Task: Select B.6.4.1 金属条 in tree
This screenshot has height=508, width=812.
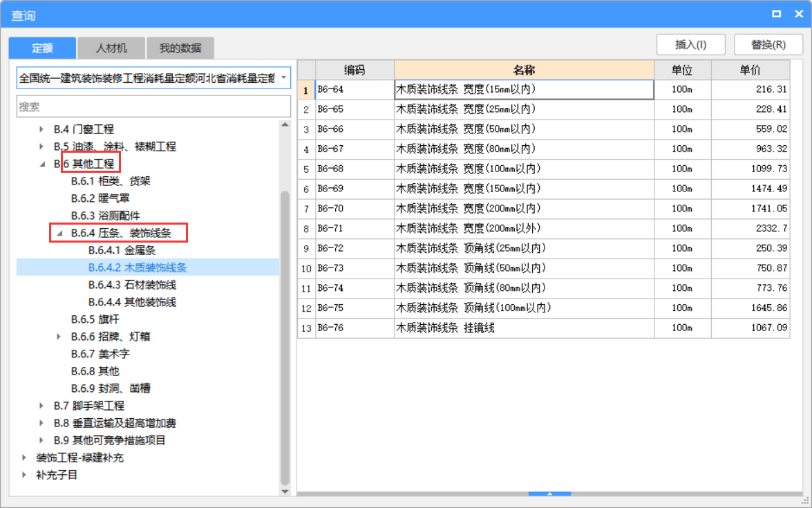Action: (122, 250)
